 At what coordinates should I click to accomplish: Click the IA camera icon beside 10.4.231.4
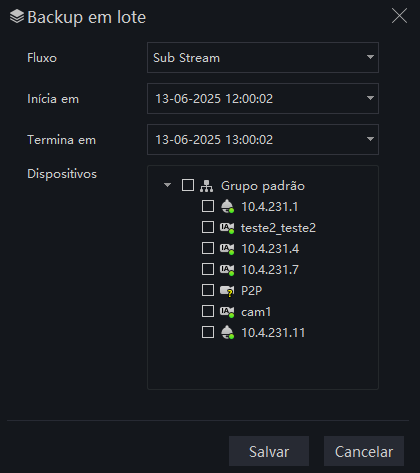[x=227, y=249]
